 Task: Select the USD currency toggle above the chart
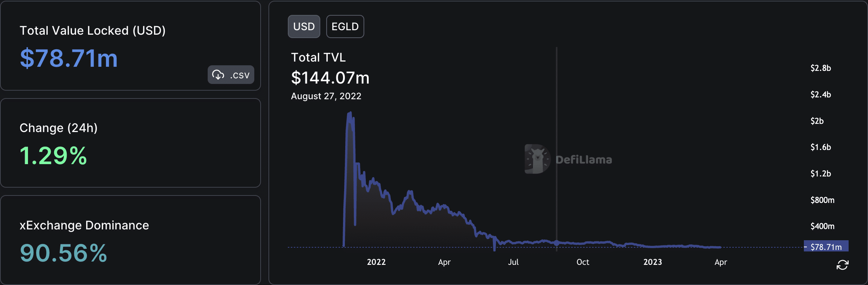click(304, 26)
